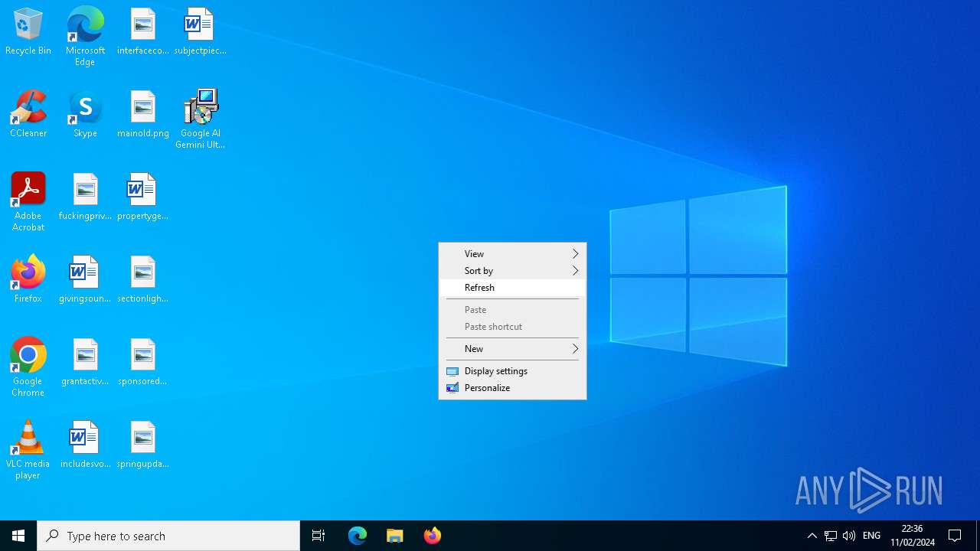
Task: Select the subjectpiec... Word document icon
Action: [200, 32]
